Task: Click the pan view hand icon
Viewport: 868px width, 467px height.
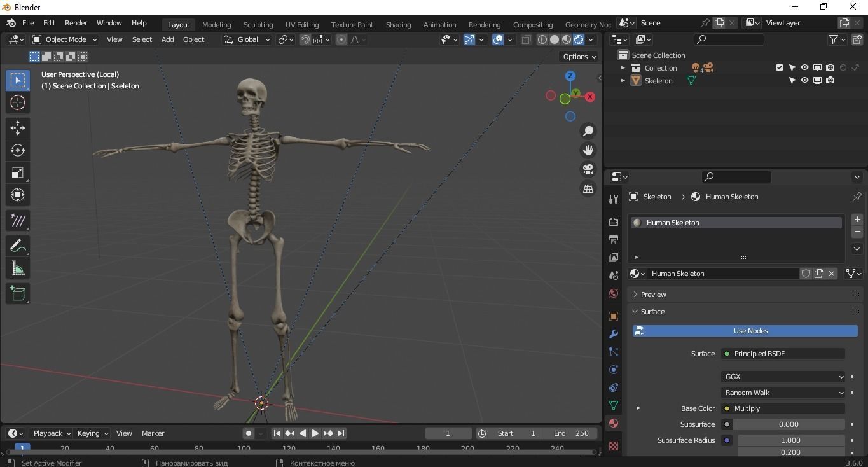Action: point(588,150)
